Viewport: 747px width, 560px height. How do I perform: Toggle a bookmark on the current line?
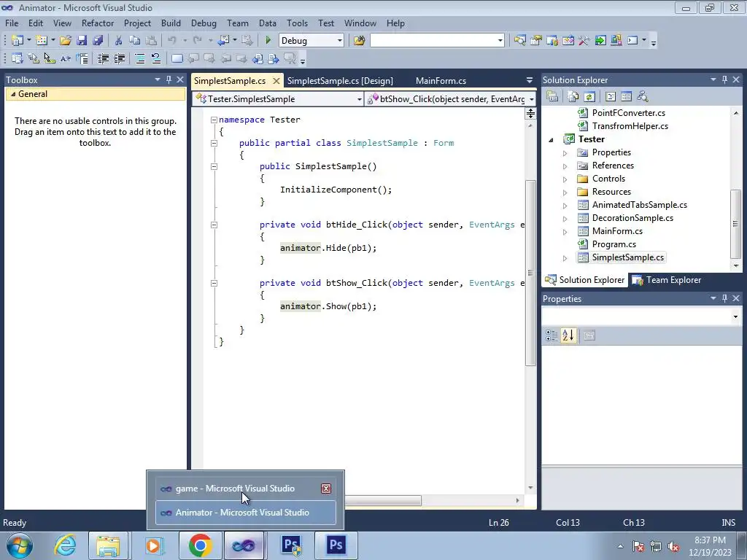pyautogui.click(x=177, y=58)
